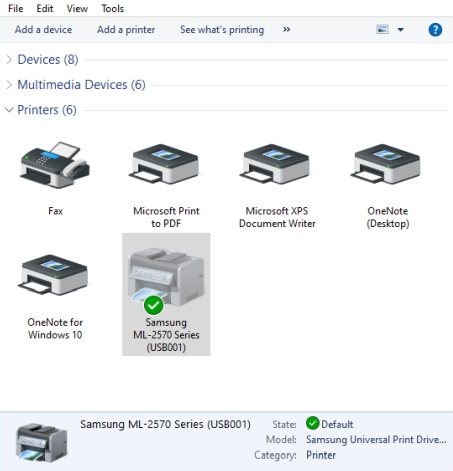
Task: Click the green default checkmark on Samsung printer
Action: (x=153, y=305)
